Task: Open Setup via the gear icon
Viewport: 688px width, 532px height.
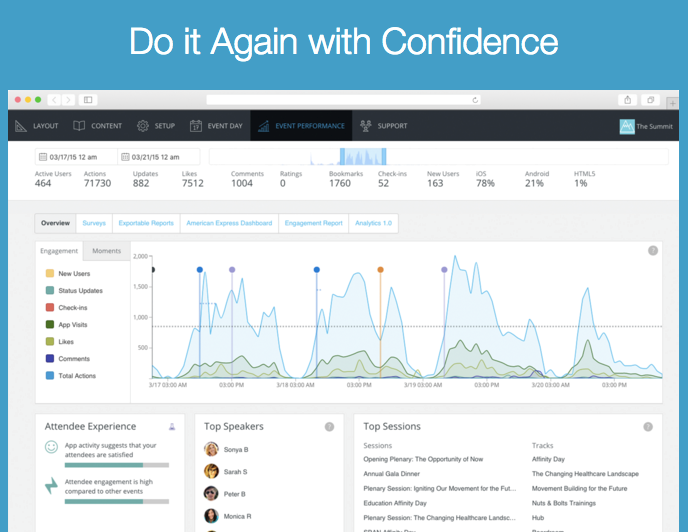Action: click(143, 126)
